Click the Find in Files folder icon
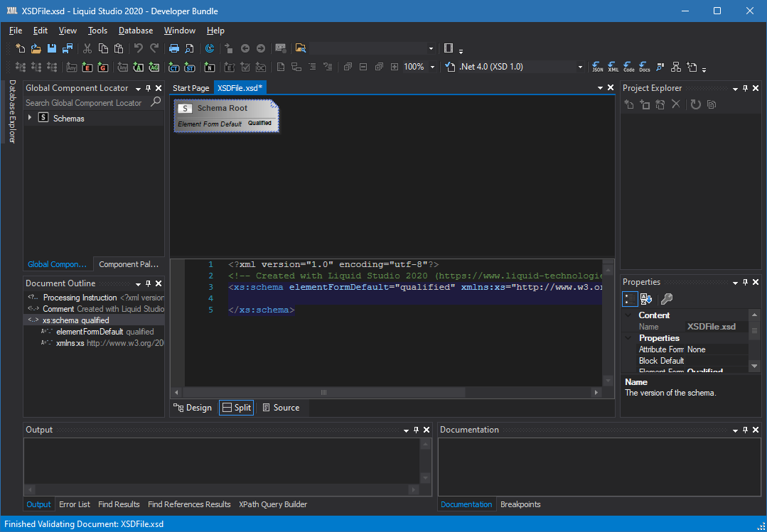 [301, 48]
